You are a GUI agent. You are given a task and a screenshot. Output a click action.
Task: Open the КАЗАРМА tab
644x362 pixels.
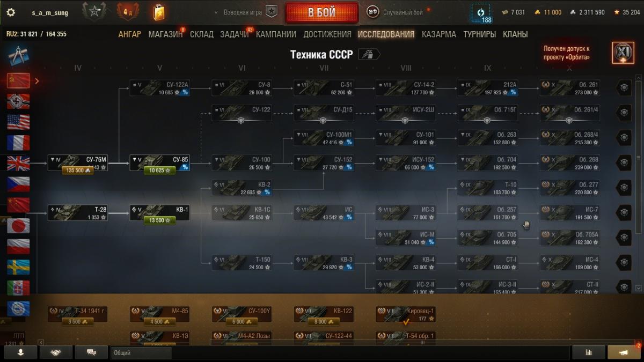click(439, 34)
